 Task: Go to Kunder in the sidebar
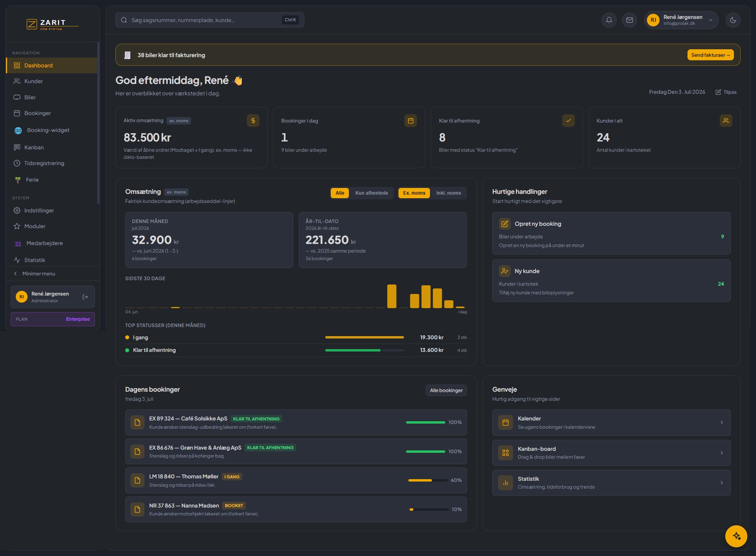click(x=52, y=81)
